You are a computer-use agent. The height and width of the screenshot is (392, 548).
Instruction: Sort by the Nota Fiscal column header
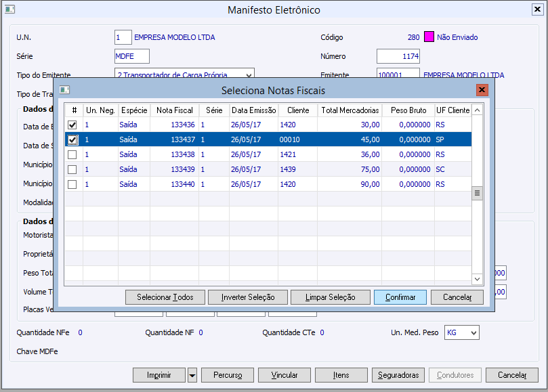click(174, 110)
